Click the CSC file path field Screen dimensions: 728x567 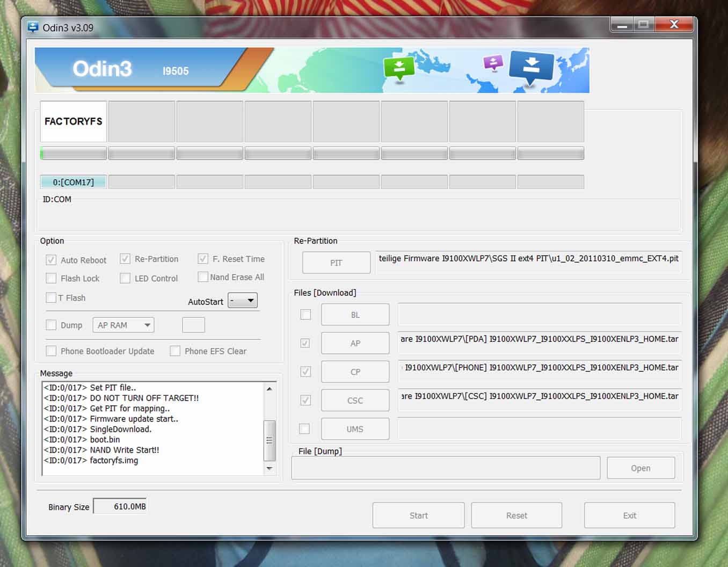tap(540, 400)
